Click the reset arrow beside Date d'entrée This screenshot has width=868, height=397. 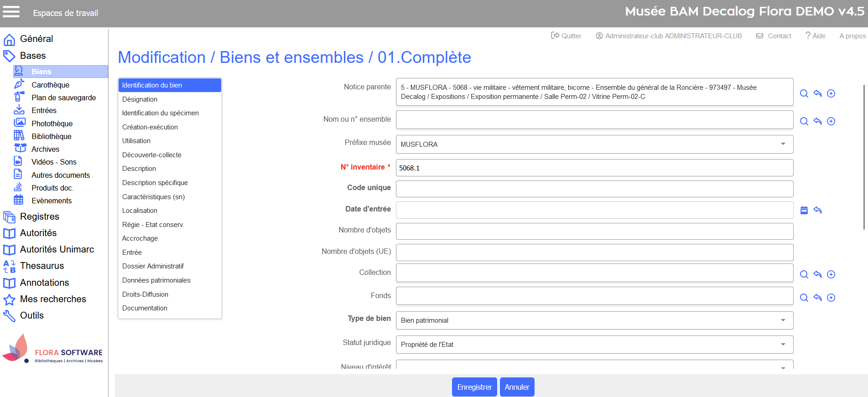coord(817,210)
